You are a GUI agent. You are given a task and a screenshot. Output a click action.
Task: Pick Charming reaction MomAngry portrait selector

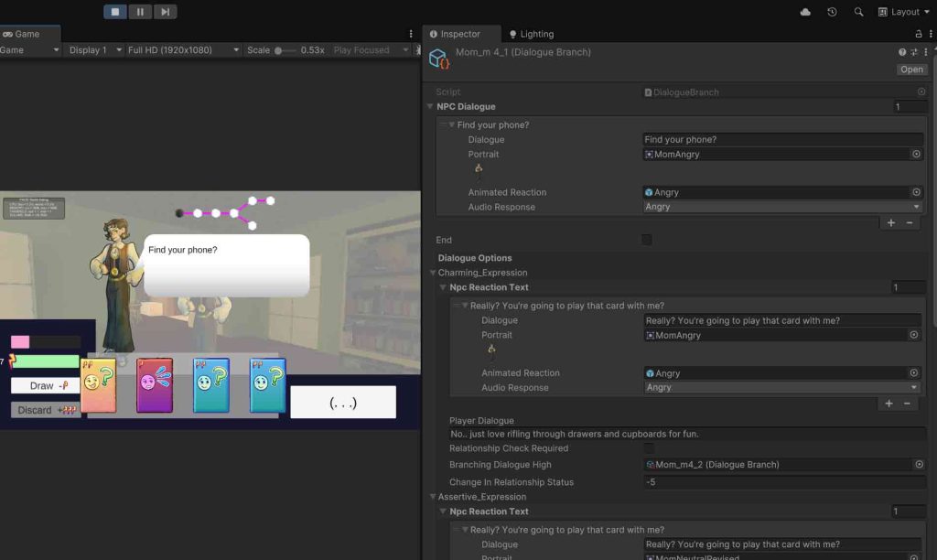pos(913,335)
